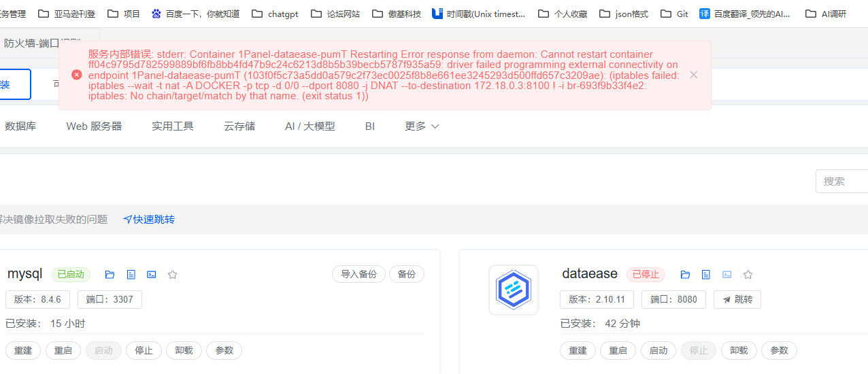Image resolution: width=868 pixels, height=374 pixels.
Task: Open the 亚马逊刊登 bookmark folder
Action: pos(67,14)
